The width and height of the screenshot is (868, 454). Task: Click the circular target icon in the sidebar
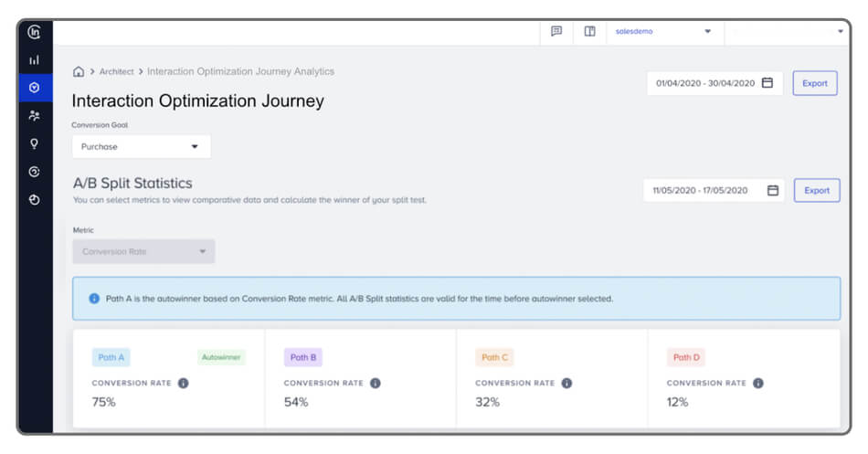click(x=35, y=172)
